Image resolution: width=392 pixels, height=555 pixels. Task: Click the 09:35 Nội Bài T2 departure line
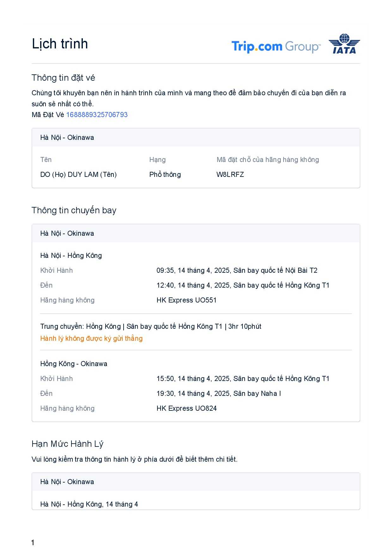[237, 271]
